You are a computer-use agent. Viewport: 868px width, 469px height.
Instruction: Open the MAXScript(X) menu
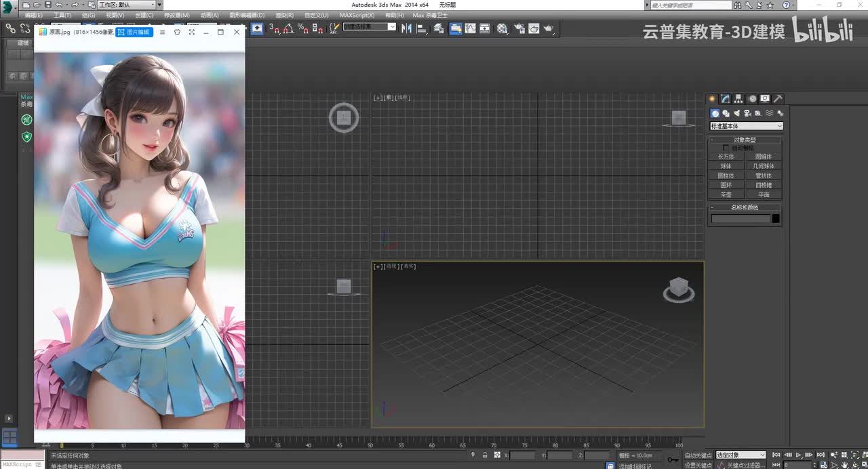click(357, 15)
